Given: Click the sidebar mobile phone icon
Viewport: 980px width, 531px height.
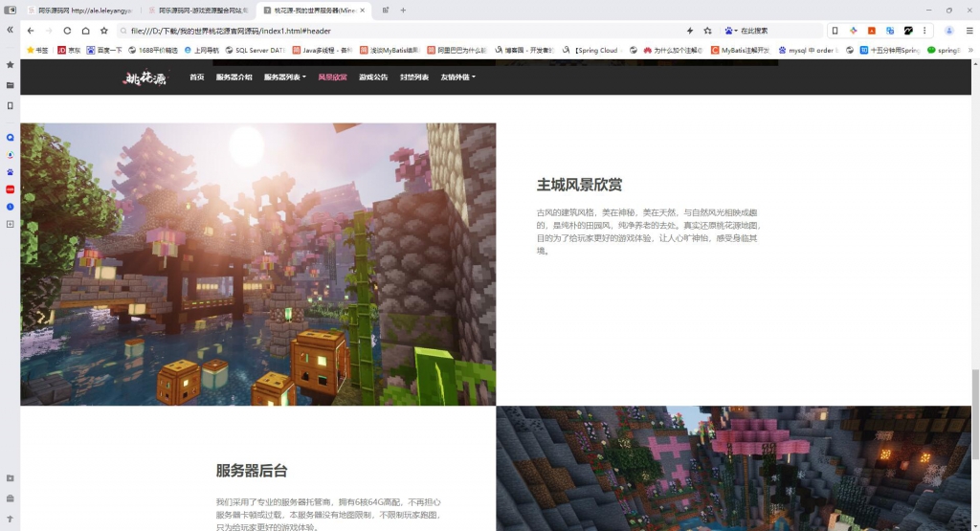Looking at the screenshot, I should 10,105.
